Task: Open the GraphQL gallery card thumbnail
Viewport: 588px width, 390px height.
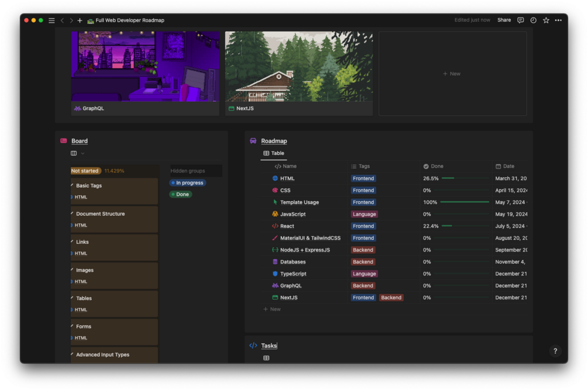Action: point(145,66)
